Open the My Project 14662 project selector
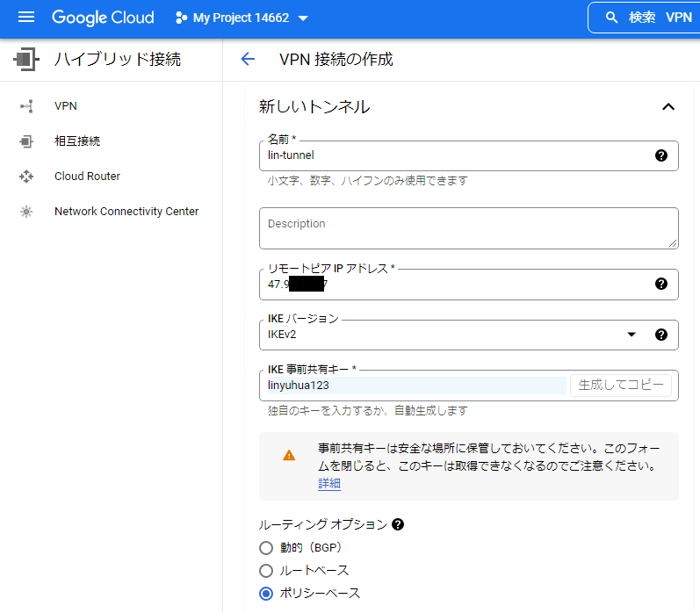The image size is (700, 613). click(242, 18)
